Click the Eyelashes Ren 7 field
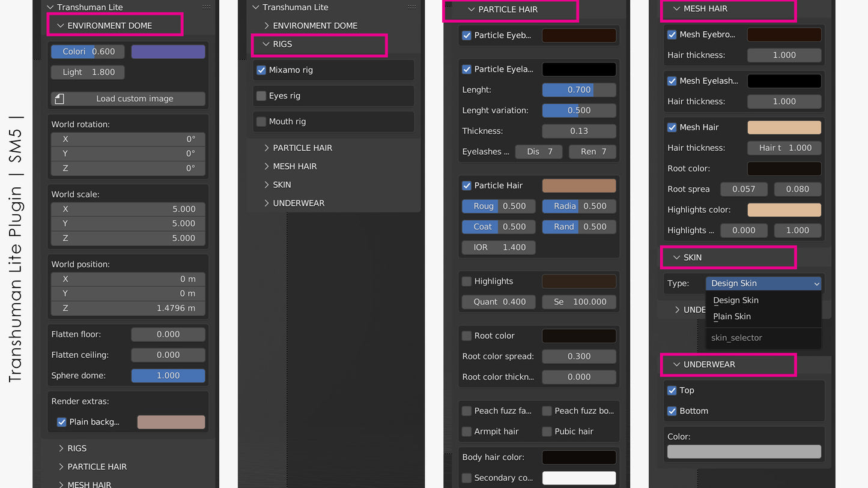 tap(593, 152)
